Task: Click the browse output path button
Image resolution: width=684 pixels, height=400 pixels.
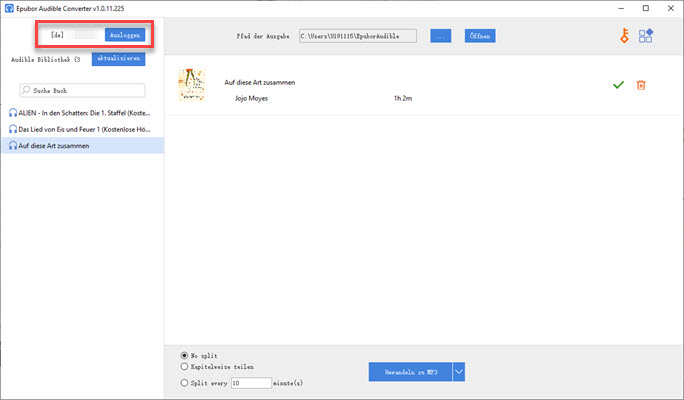Action: tap(441, 36)
